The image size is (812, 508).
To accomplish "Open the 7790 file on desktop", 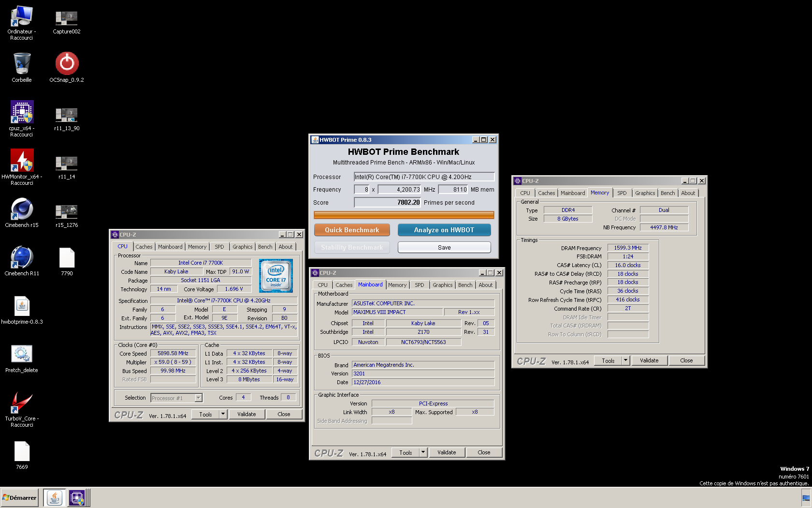I will pos(67,261).
